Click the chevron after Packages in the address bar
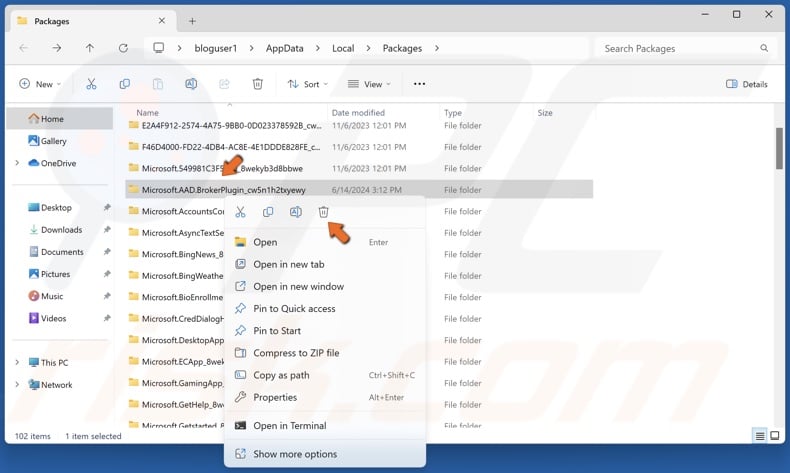The image size is (790, 473). (437, 48)
